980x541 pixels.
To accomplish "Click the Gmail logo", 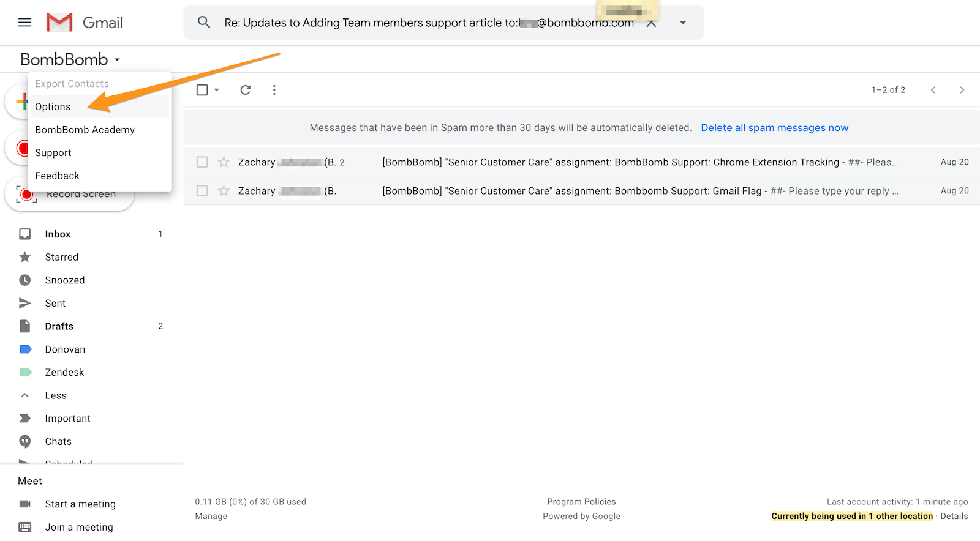I will (x=85, y=23).
